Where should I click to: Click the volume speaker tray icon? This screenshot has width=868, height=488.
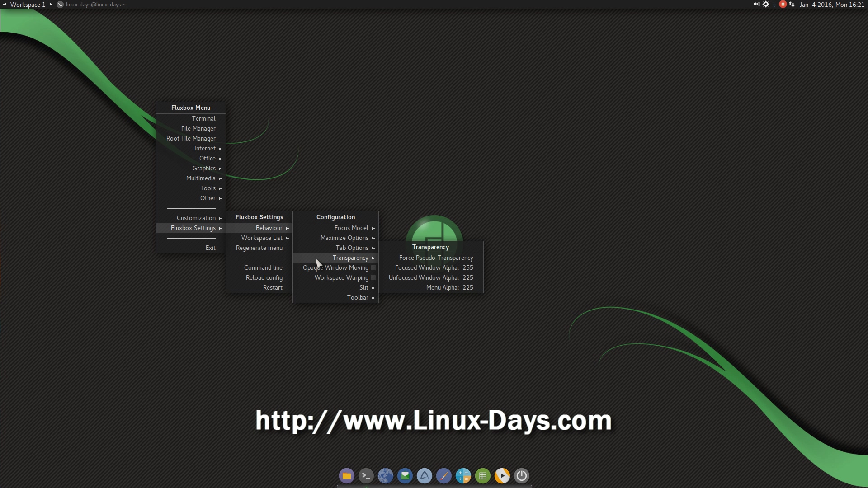pos(757,4)
